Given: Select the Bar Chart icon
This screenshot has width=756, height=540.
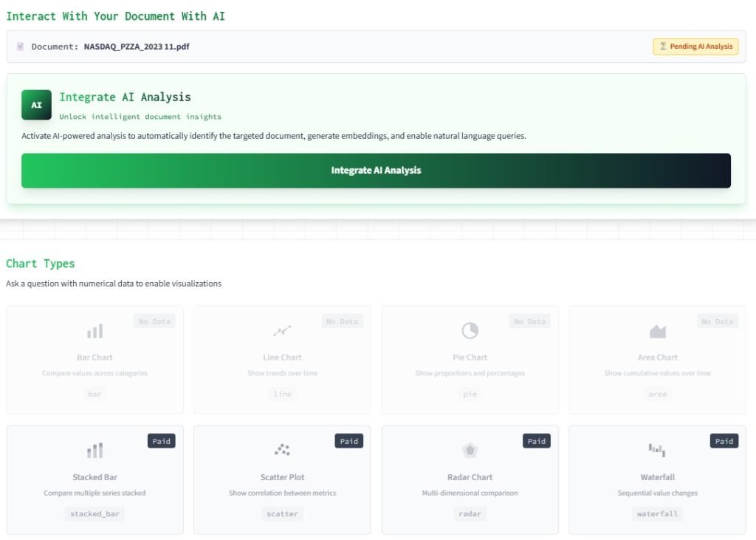Looking at the screenshot, I should coord(94,331).
